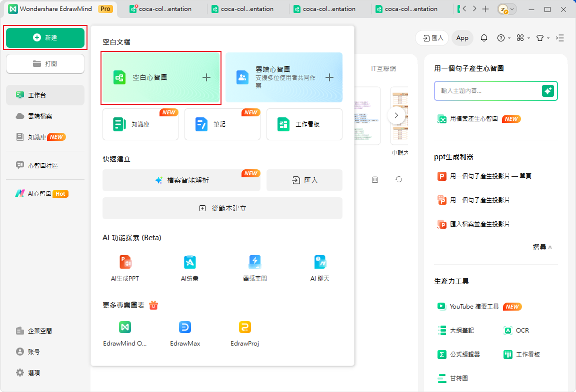Launch the AI繪畫 feature
This screenshot has width=576, height=392.
pos(189,267)
